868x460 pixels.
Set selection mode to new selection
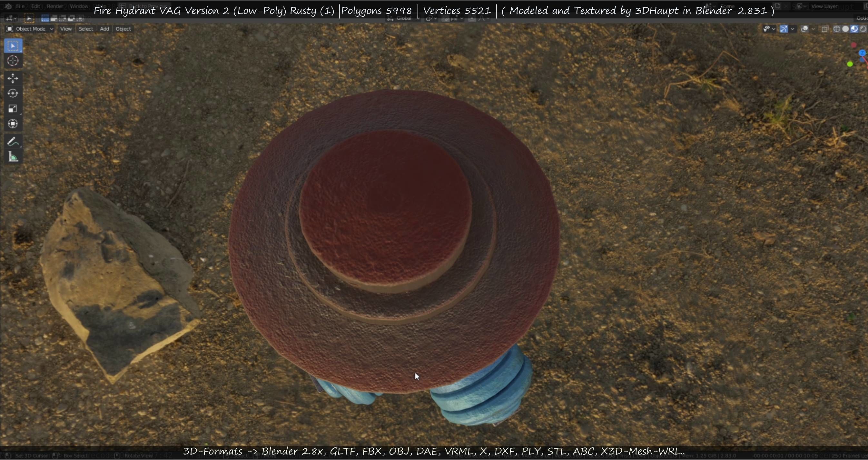[x=45, y=18]
